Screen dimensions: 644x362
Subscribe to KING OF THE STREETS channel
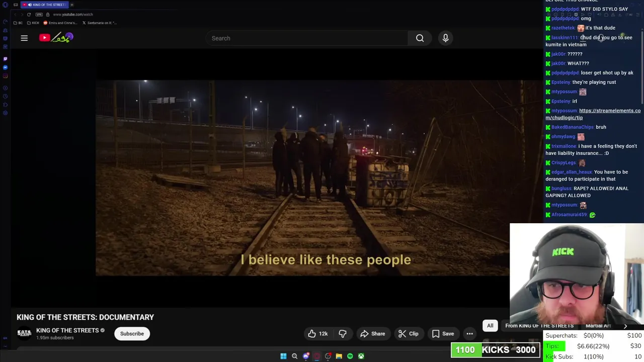click(x=132, y=334)
